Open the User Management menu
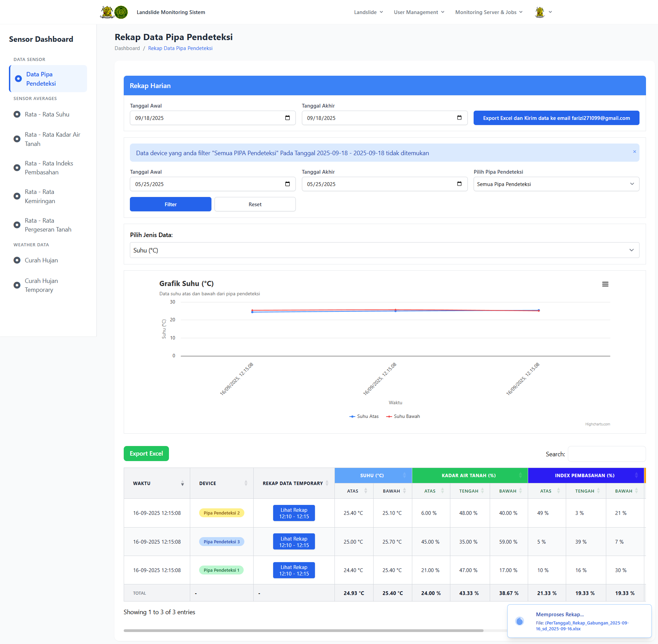 point(419,12)
